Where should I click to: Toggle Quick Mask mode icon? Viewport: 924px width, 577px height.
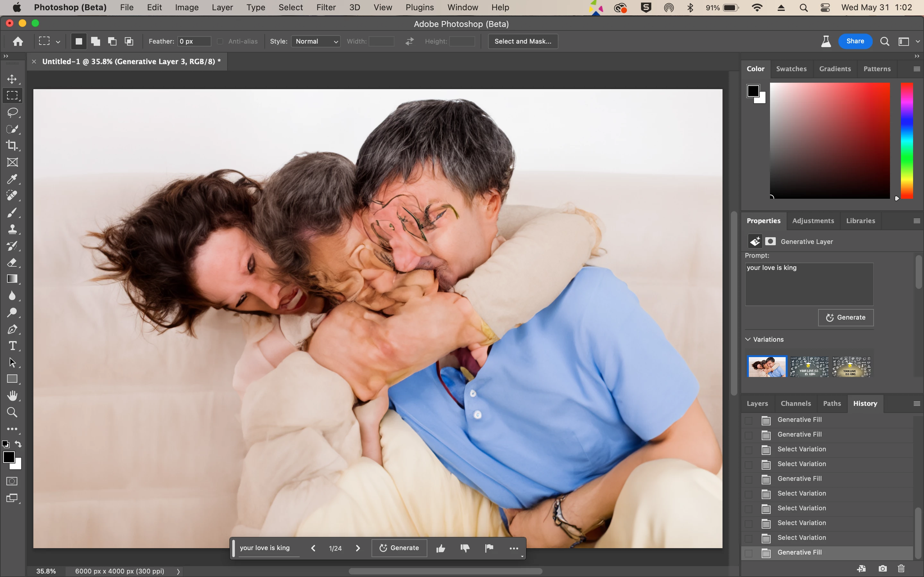[x=12, y=481]
